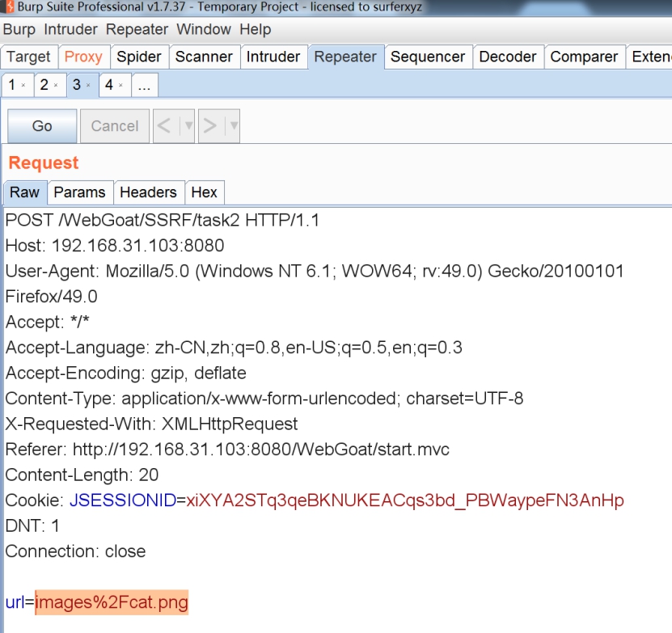Open the forward history dropdown arrow
672x633 pixels.
[234, 125]
